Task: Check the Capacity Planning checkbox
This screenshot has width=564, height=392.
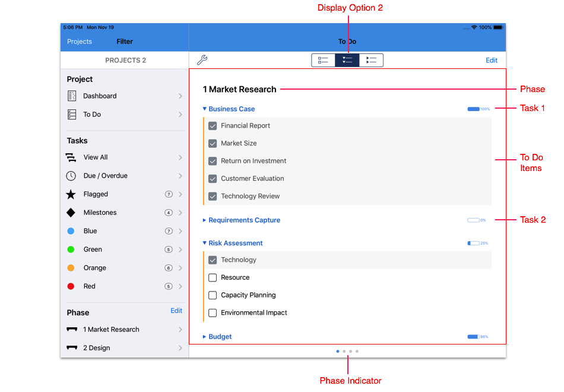Action: 213,295
